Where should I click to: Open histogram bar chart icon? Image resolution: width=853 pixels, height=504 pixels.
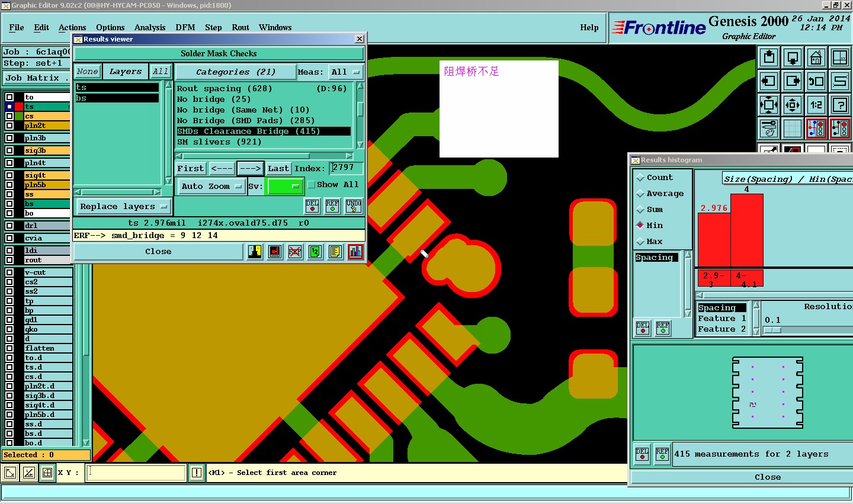[x=355, y=252]
